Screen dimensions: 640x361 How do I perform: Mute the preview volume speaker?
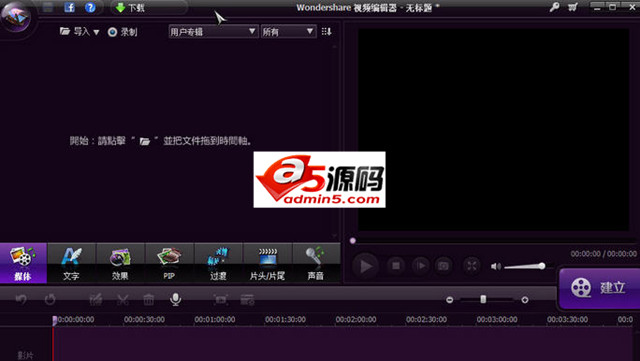tap(496, 266)
